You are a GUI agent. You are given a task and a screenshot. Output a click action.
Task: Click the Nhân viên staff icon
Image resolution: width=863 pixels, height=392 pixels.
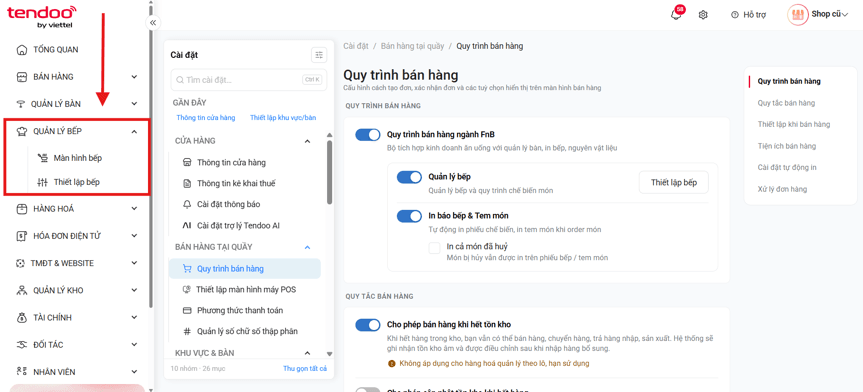pyautogui.click(x=22, y=372)
